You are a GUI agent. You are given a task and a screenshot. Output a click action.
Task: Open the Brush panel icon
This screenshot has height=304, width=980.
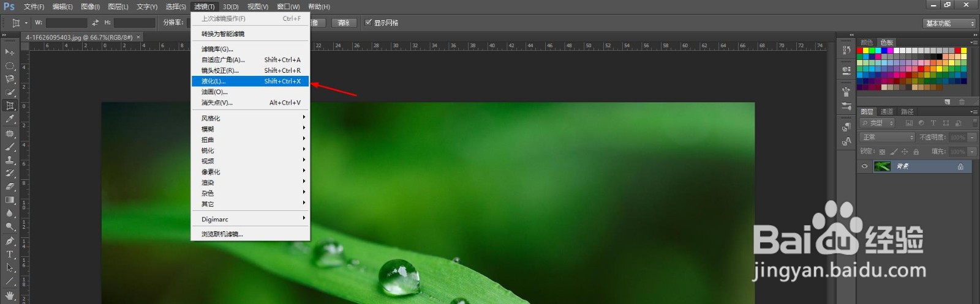846,92
